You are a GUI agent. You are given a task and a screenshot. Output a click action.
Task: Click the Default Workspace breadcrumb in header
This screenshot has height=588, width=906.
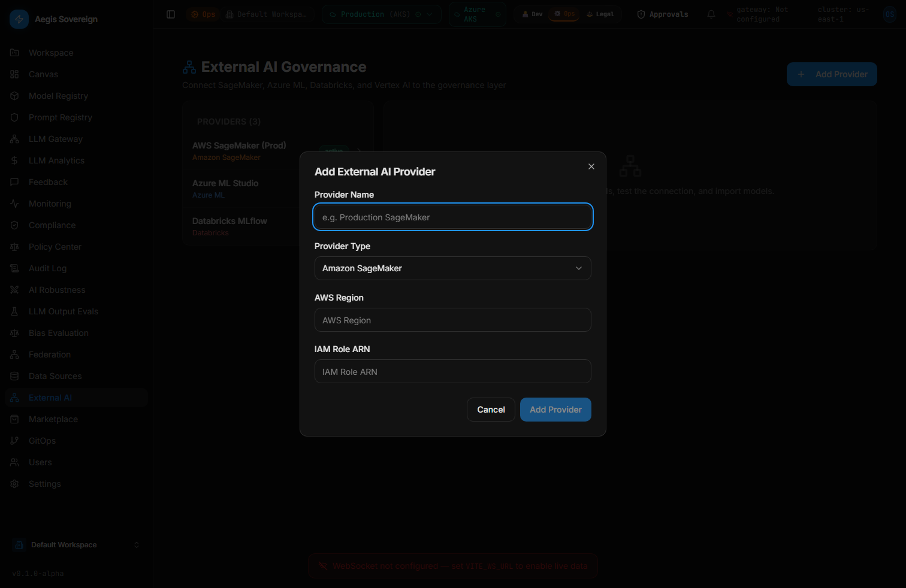[x=266, y=14]
